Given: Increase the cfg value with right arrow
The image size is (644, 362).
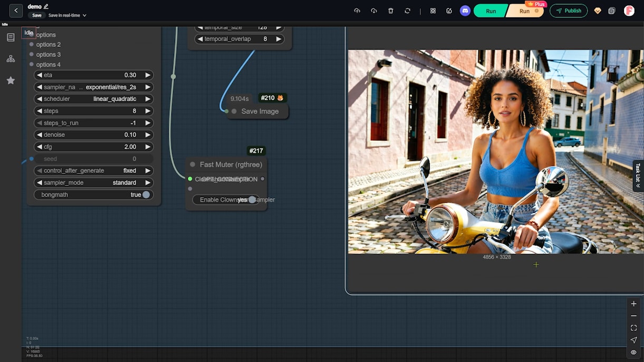Looking at the screenshot, I should pyautogui.click(x=148, y=147).
